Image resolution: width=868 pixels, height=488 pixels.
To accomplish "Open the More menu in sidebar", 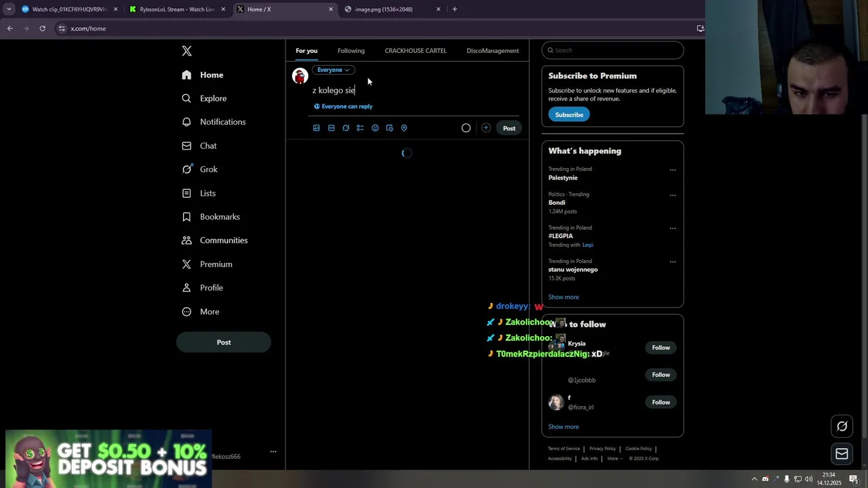I will pos(201,312).
